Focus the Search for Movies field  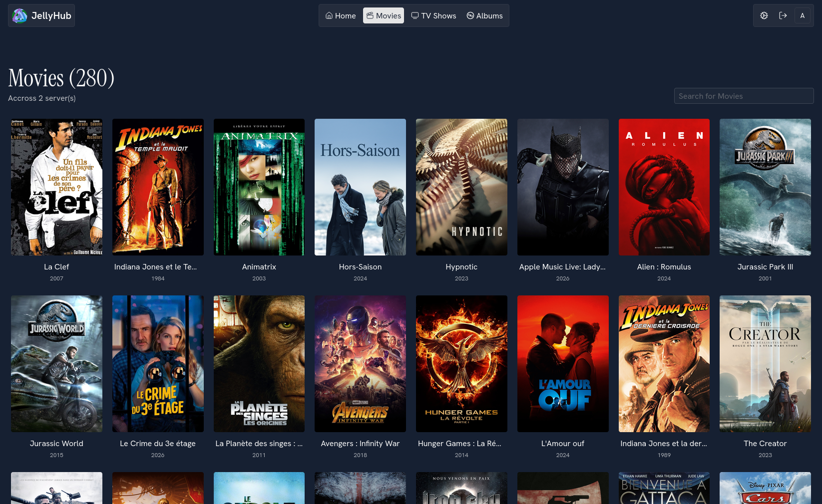click(x=744, y=96)
